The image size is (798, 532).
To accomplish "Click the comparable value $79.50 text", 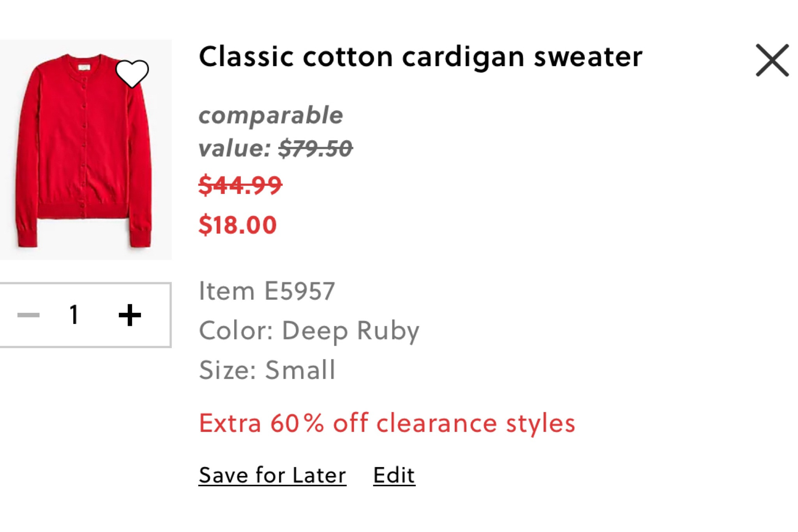I will 274,132.
